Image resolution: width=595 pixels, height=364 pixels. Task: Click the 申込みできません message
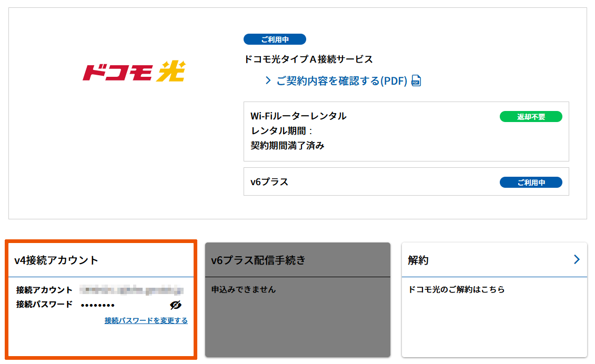click(243, 290)
